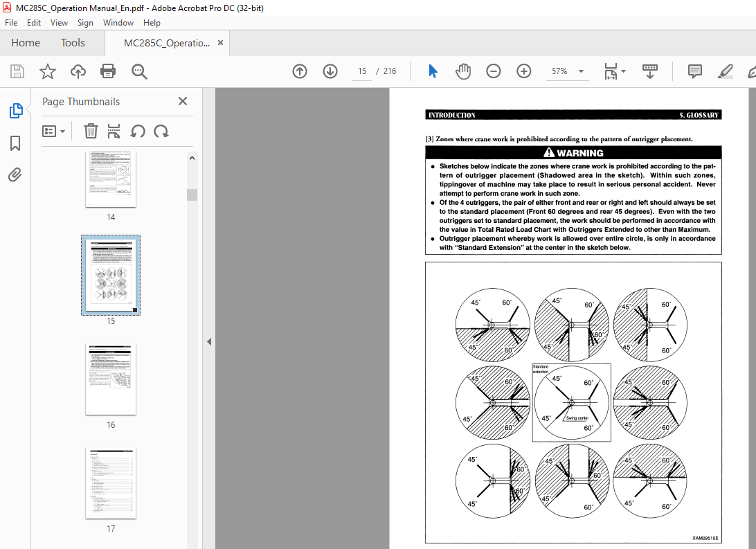Select page 16 thumbnail
The width and height of the screenshot is (756, 549).
(x=111, y=379)
